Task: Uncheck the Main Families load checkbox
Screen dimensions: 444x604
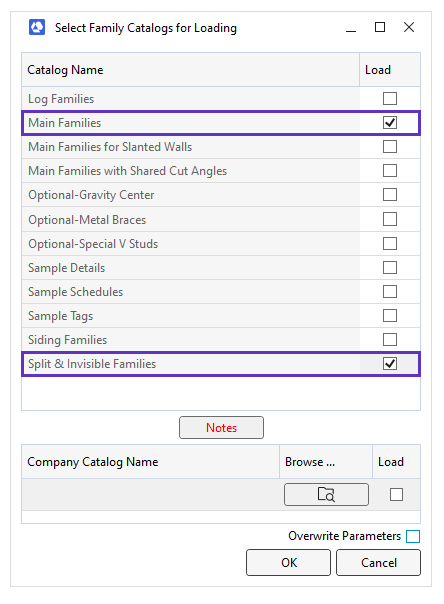Action: tap(390, 122)
